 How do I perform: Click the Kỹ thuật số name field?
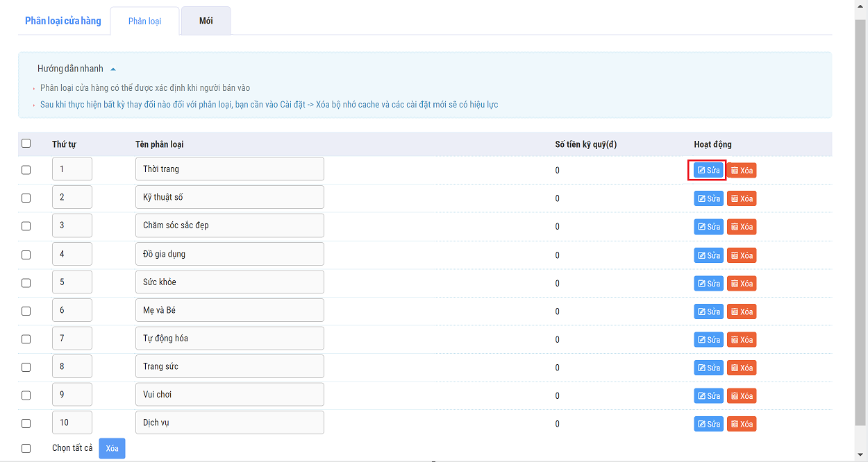click(x=229, y=198)
